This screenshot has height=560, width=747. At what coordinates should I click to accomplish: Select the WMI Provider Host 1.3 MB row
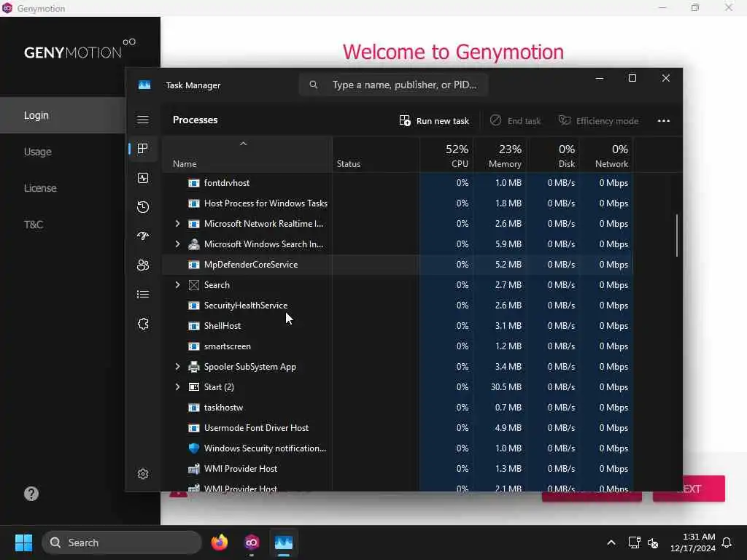point(398,469)
